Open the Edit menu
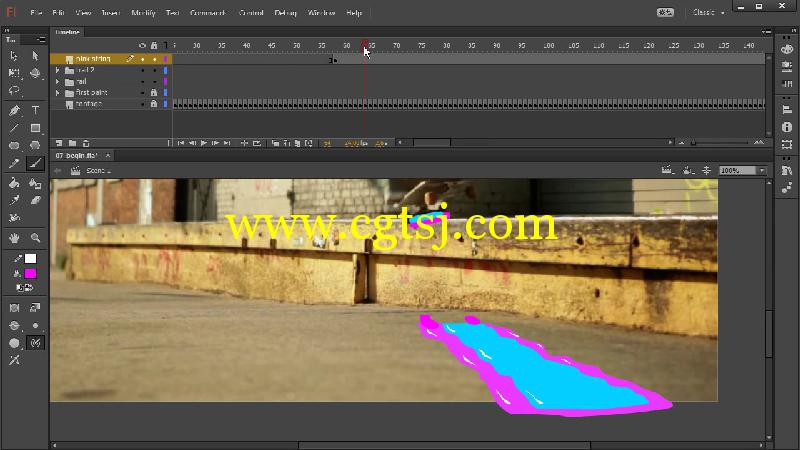This screenshot has width=800, height=450. coord(59,13)
